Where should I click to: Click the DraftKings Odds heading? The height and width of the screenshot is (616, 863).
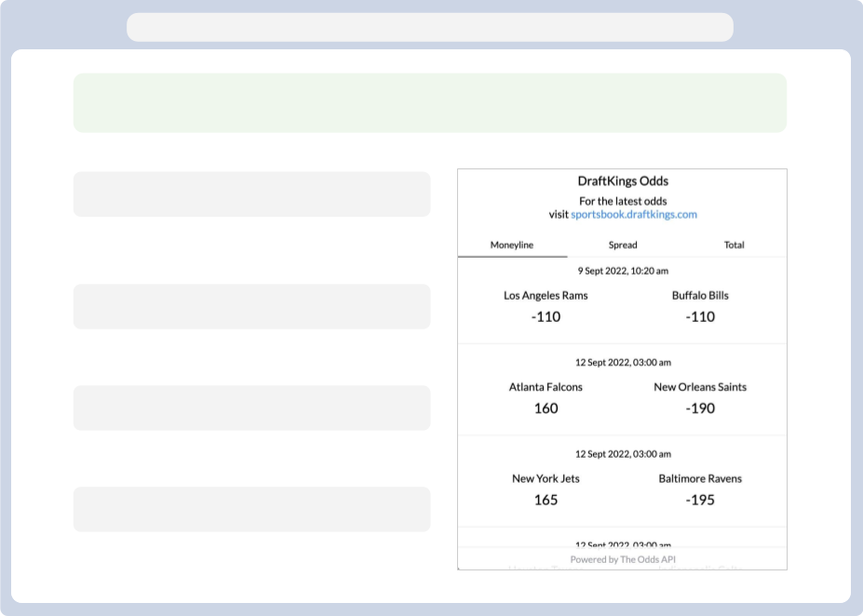click(623, 181)
